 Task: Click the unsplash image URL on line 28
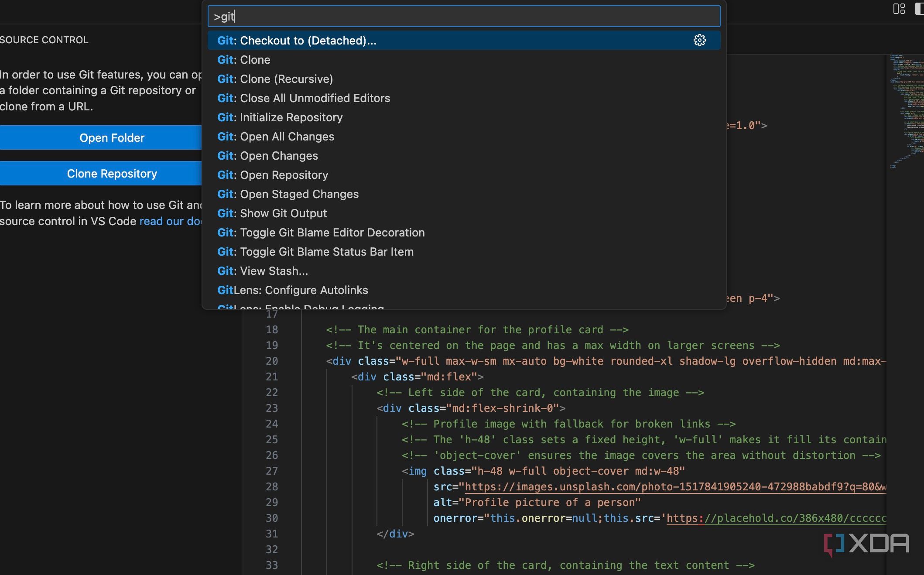(x=675, y=487)
